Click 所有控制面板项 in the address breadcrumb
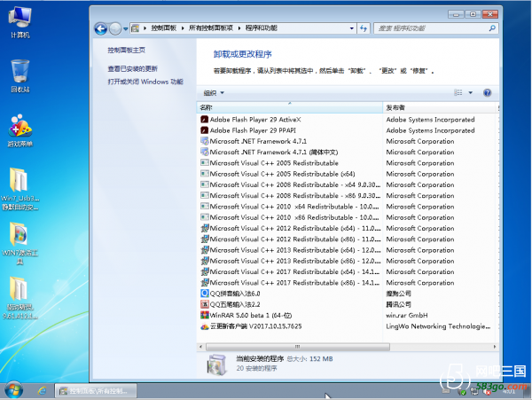The width and height of the screenshot is (532, 400). 211,28
